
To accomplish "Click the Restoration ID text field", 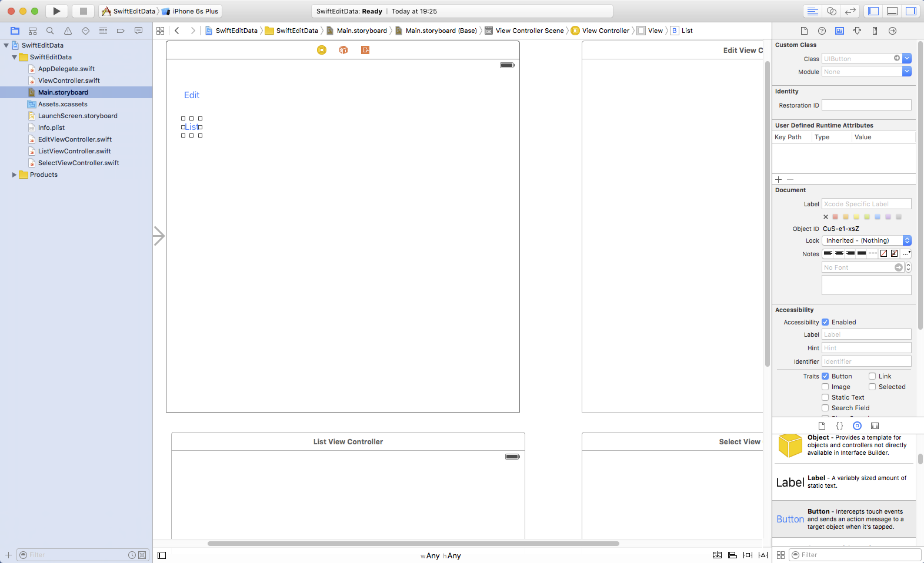I will point(866,105).
